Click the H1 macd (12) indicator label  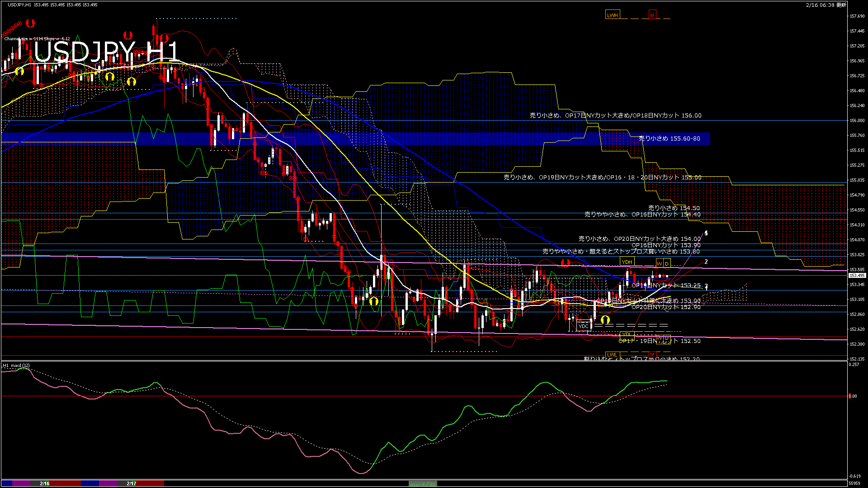16,365
